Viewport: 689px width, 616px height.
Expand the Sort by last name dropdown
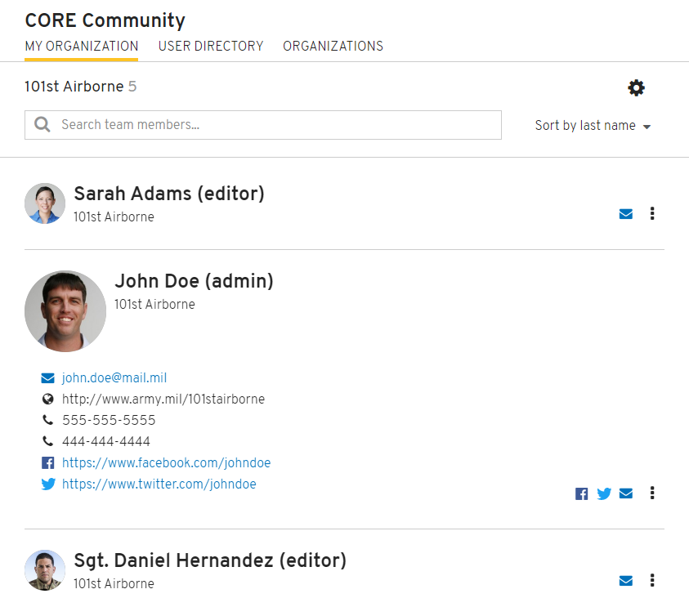(x=593, y=126)
